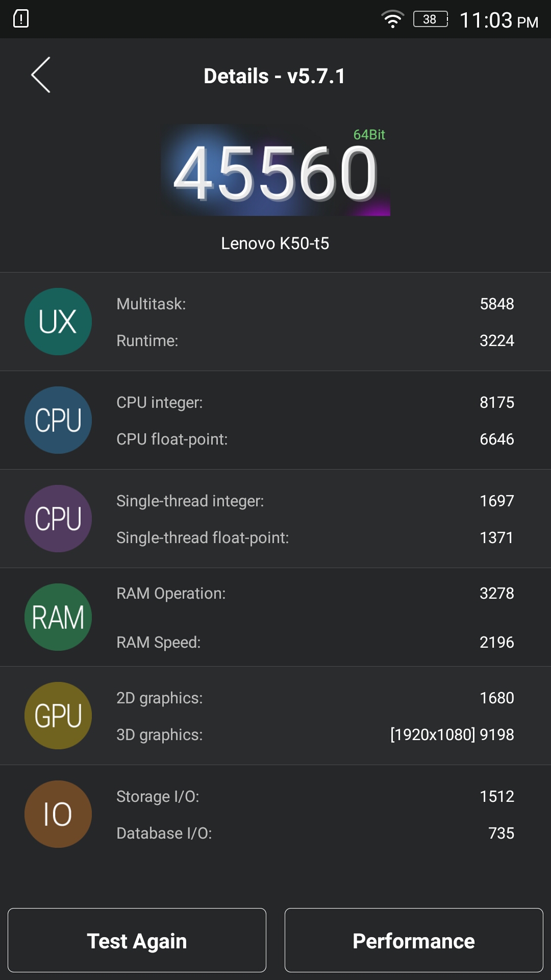Tap the Lenovo K50-t5 device name
Image resolution: width=551 pixels, height=980 pixels.
pos(275,243)
